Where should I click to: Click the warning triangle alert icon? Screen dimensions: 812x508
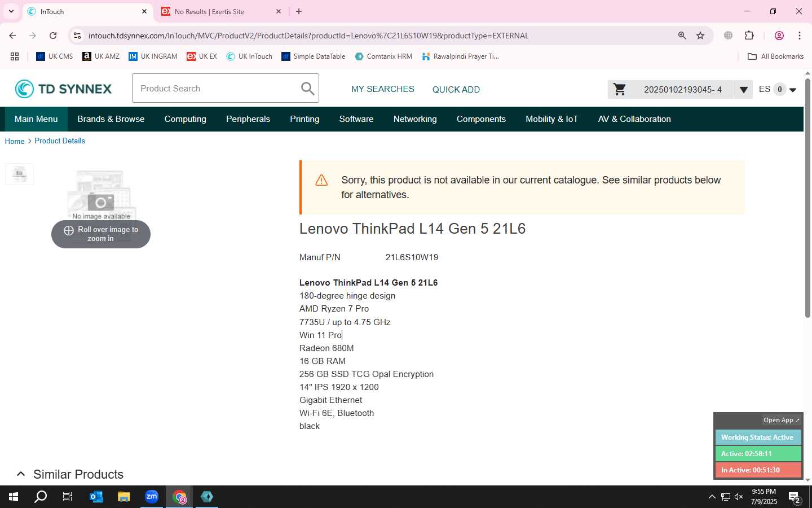[321, 180]
